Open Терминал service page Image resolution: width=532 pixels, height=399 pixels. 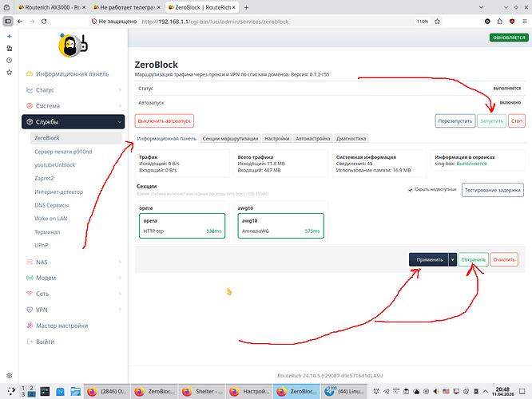pyautogui.click(x=47, y=232)
